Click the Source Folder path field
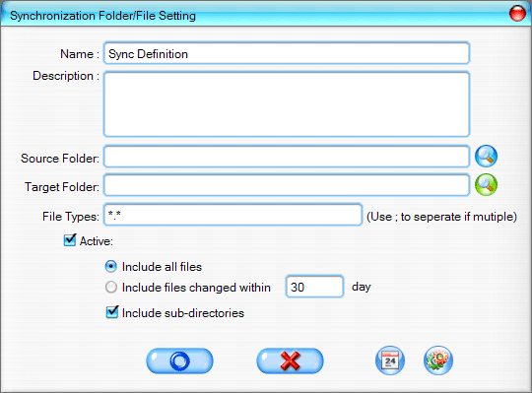The height and width of the screenshot is (393, 532). pos(287,157)
